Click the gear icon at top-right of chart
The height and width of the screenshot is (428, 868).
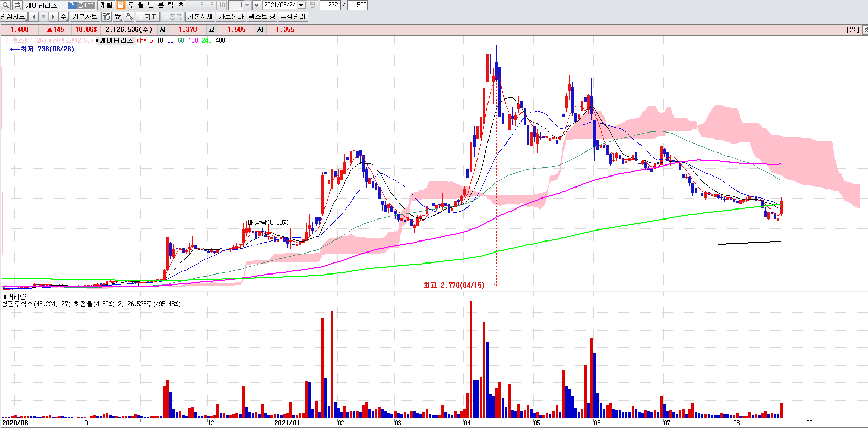tap(865, 30)
